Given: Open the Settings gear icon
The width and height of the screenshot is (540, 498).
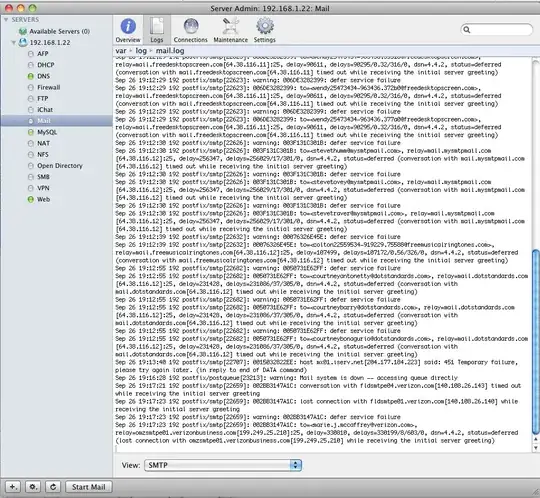Looking at the screenshot, I should [265, 26].
